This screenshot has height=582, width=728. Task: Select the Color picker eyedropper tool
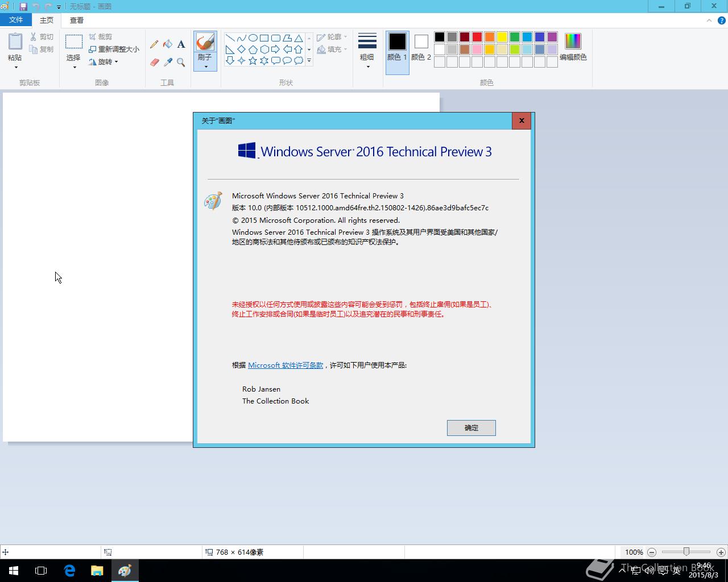(x=167, y=63)
